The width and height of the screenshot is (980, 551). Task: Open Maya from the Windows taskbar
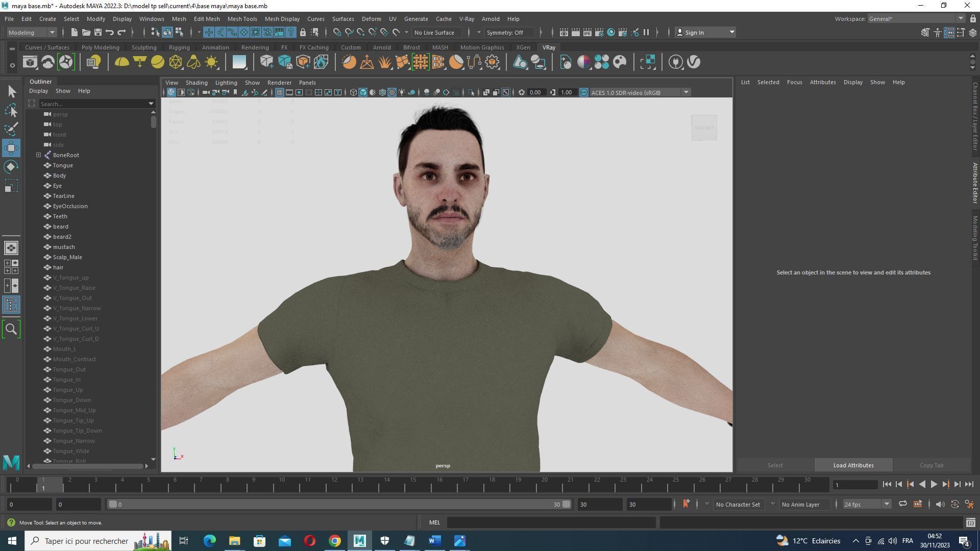pos(359,541)
